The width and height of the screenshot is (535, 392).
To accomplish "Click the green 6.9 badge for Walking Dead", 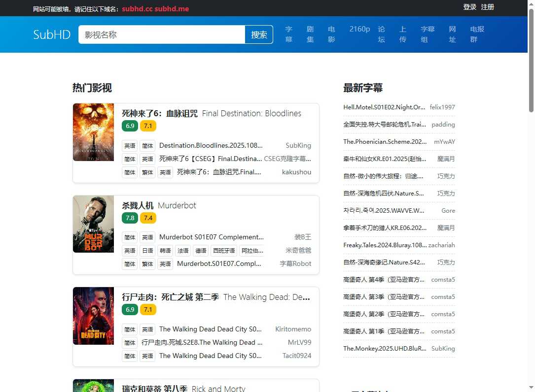I will click(x=130, y=309).
